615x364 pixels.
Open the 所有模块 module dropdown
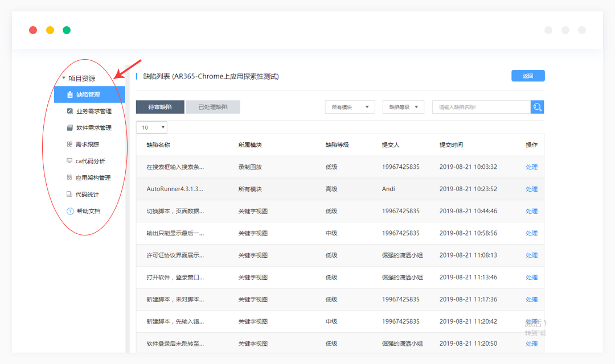click(x=350, y=107)
